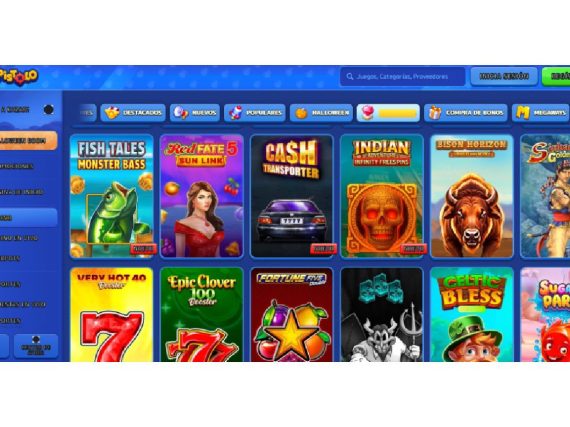The height and width of the screenshot is (427, 570).
Task: Click the green register button
Action: click(x=556, y=76)
